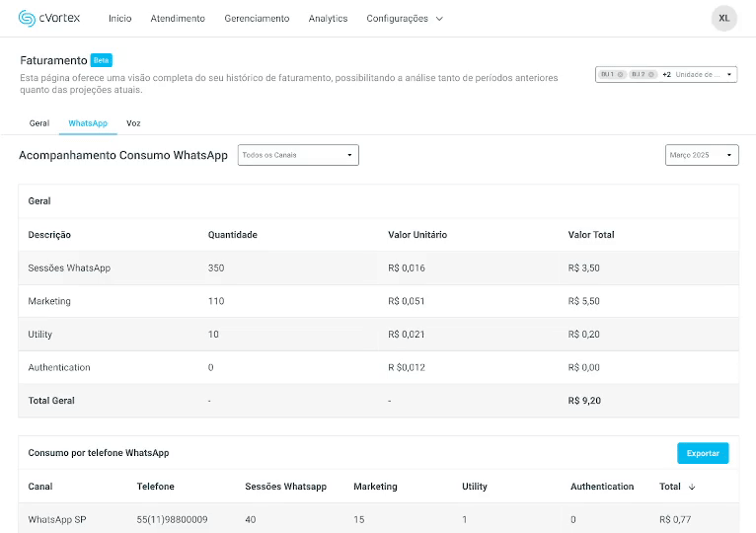Sort by Total column arrow
This screenshot has width=756, height=533.
pyautogui.click(x=692, y=487)
